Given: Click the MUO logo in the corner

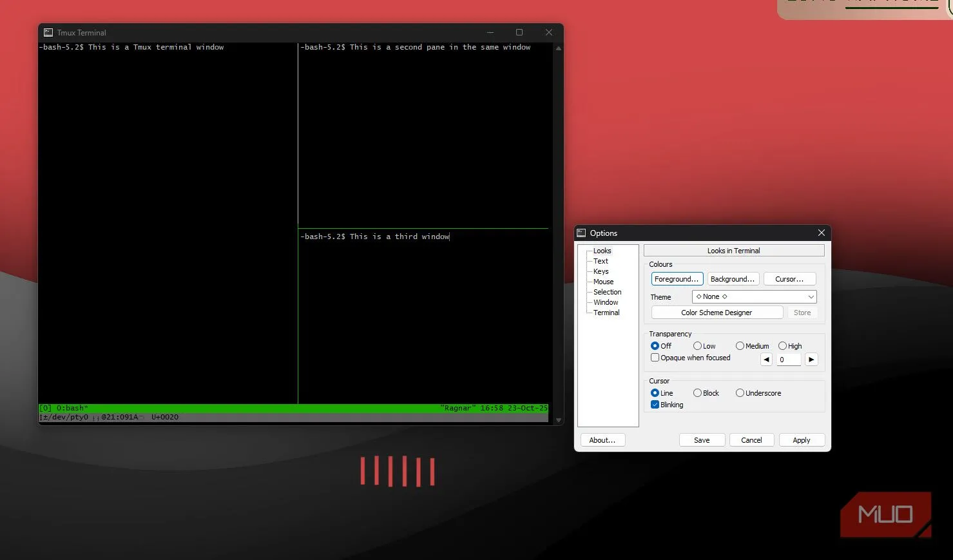Looking at the screenshot, I should (885, 514).
